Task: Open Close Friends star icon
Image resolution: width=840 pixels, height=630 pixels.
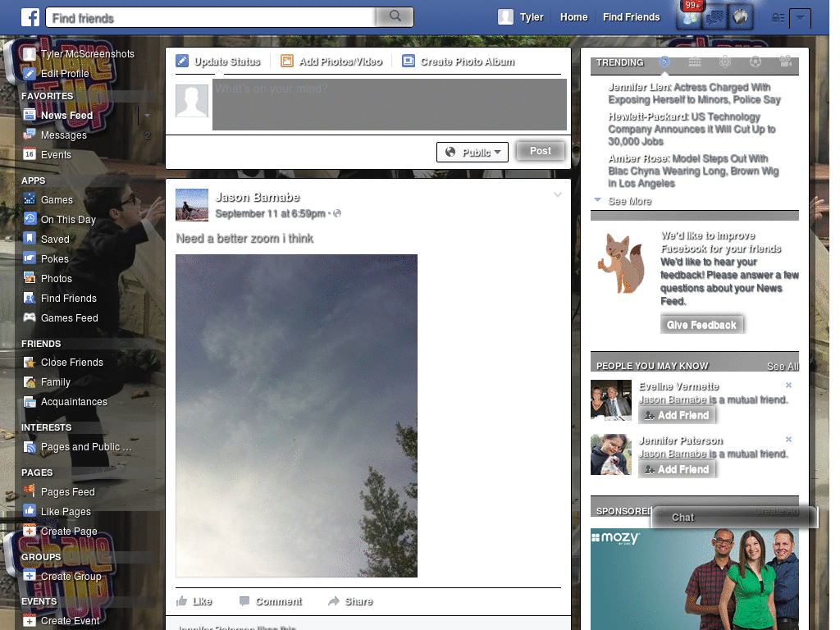Action: click(30, 362)
